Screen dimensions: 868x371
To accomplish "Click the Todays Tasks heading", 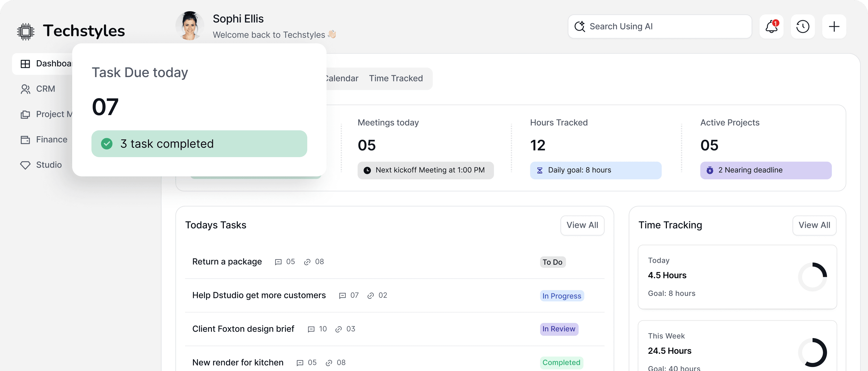I will pos(216,225).
